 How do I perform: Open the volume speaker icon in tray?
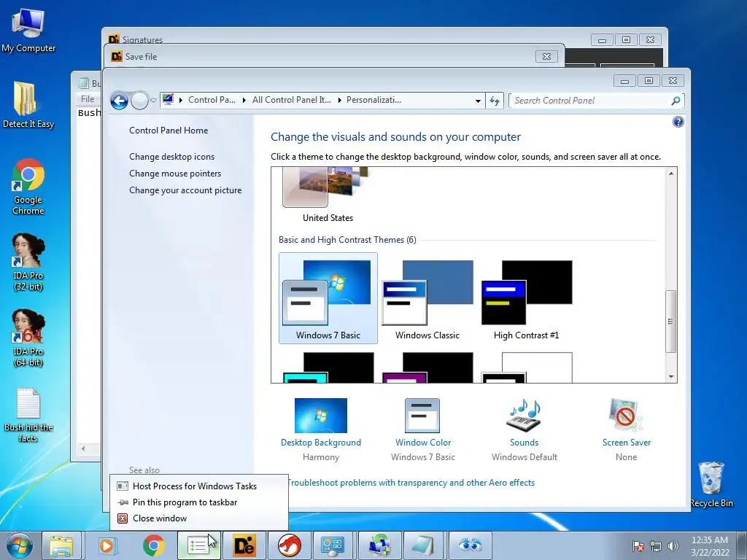click(673, 546)
